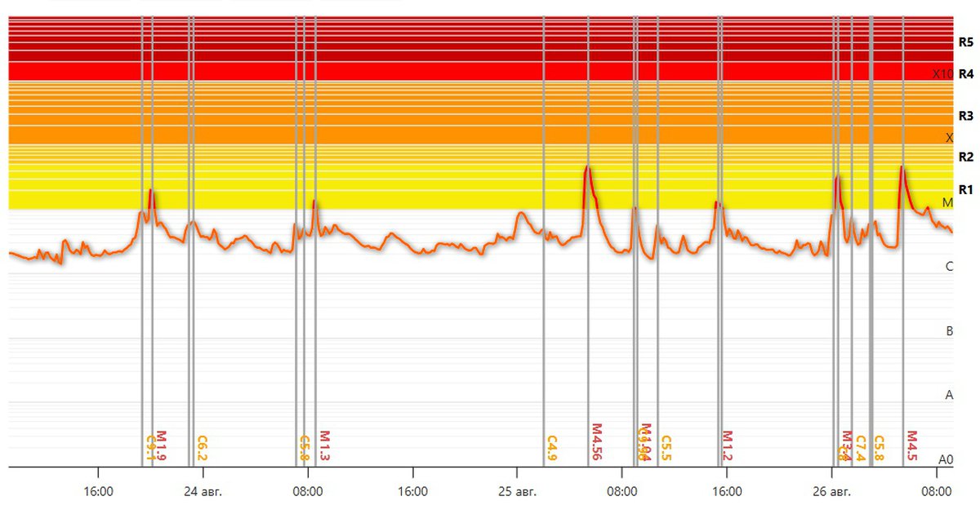Select the M4.5 flare label
This screenshot has width=980, height=514.
click(911, 446)
